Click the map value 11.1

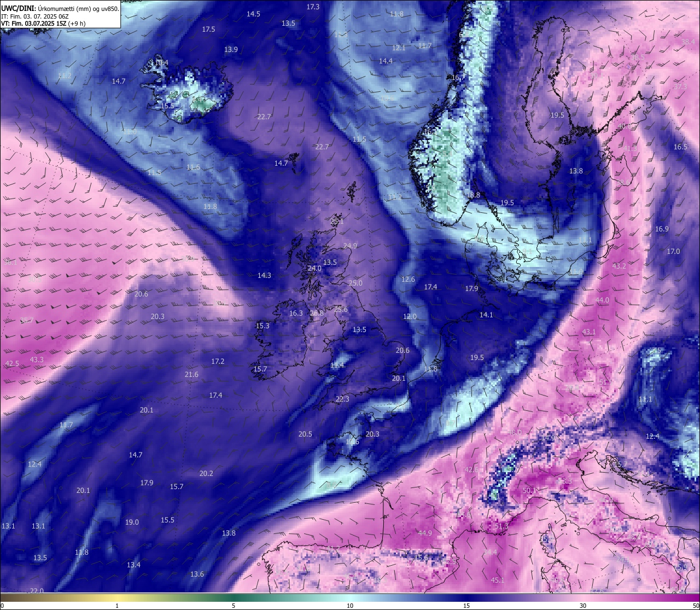pyautogui.click(x=645, y=399)
